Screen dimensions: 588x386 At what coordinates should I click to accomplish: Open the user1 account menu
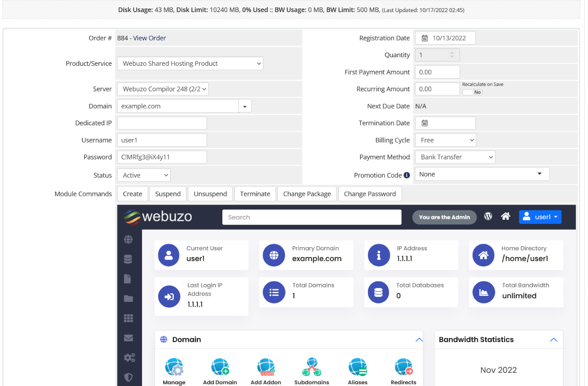pos(540,217)
